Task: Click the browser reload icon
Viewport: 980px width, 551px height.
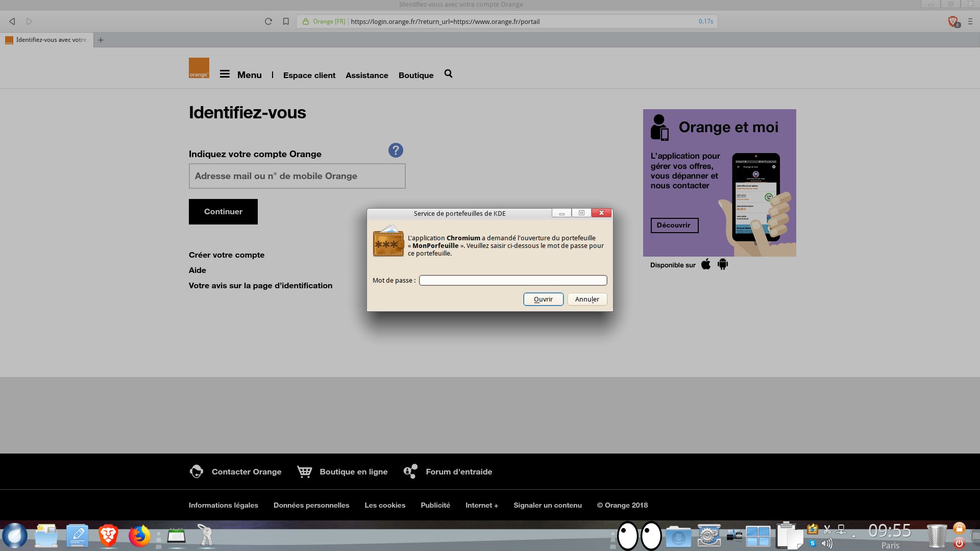Action: point(268,21)
